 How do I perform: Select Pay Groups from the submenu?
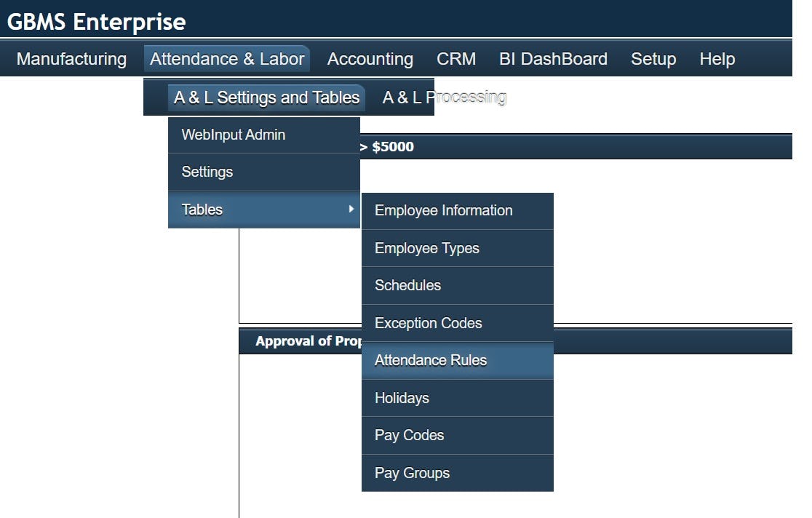(x=413, y=473)
